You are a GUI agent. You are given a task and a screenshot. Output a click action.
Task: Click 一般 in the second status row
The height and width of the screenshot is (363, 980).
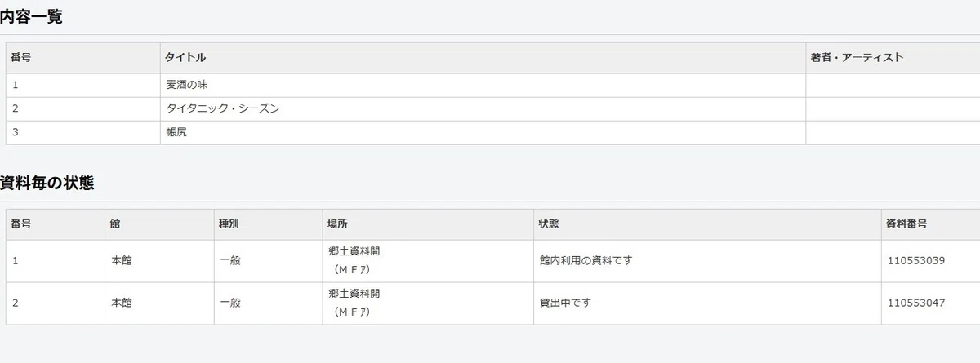coord(230,303)
